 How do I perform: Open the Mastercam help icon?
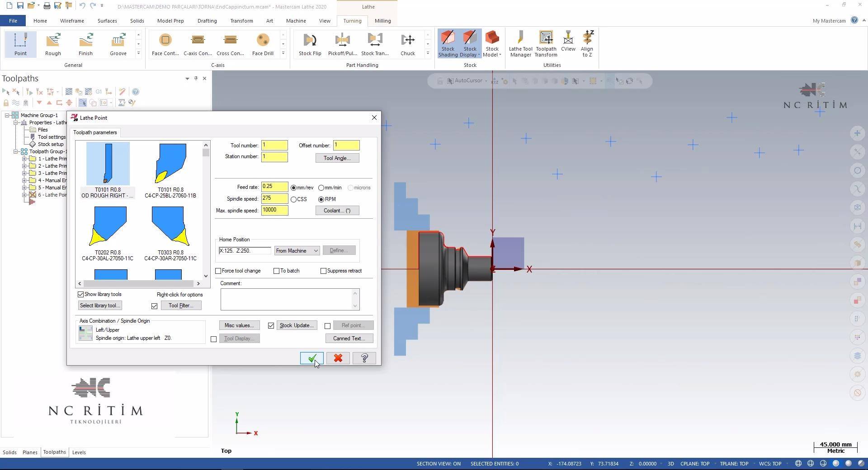click(x=854, y=20)
